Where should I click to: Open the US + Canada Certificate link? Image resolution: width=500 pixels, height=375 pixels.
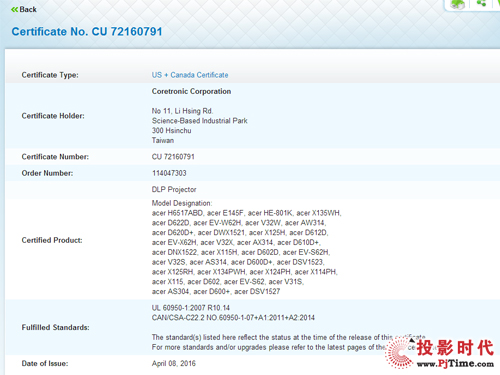pos(190,75)
